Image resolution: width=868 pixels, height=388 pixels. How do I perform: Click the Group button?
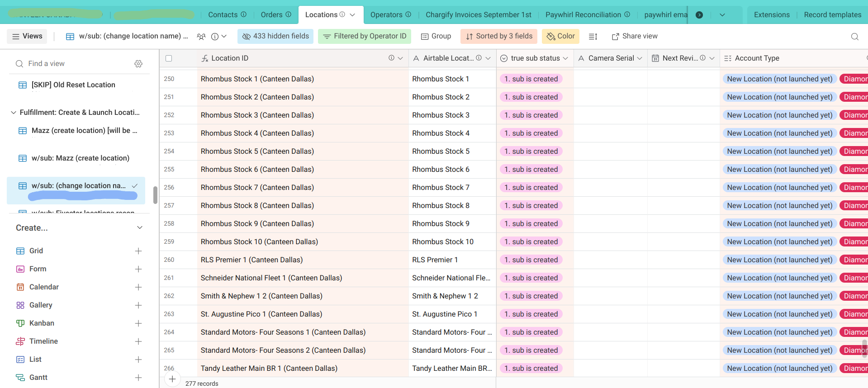(436, 36)
